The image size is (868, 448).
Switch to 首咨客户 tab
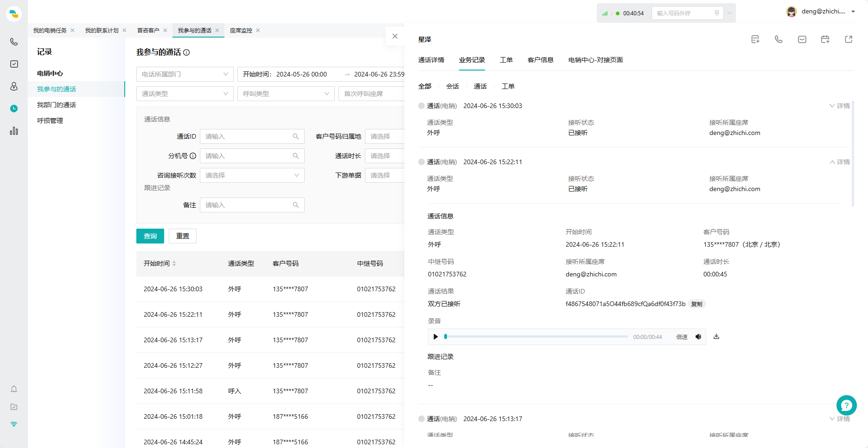[x=148, y=30]
